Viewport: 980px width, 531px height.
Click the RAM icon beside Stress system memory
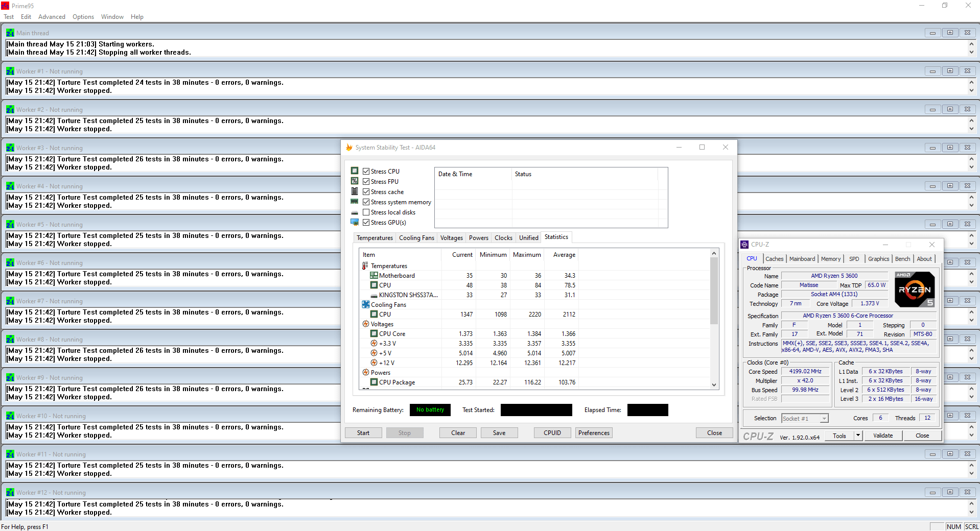pyautogui.click(x=355, y=202)
